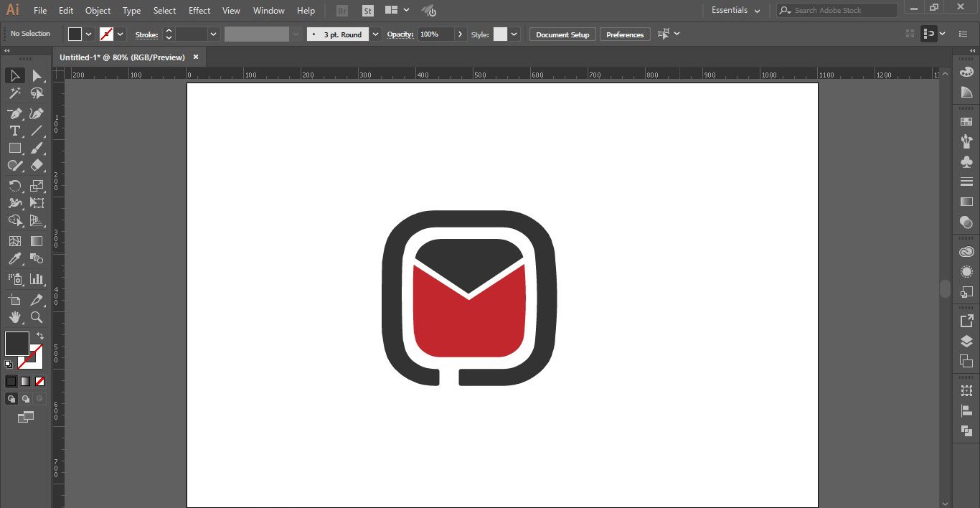
Task: Open the Layers panel icon
Action: [966, 342]
